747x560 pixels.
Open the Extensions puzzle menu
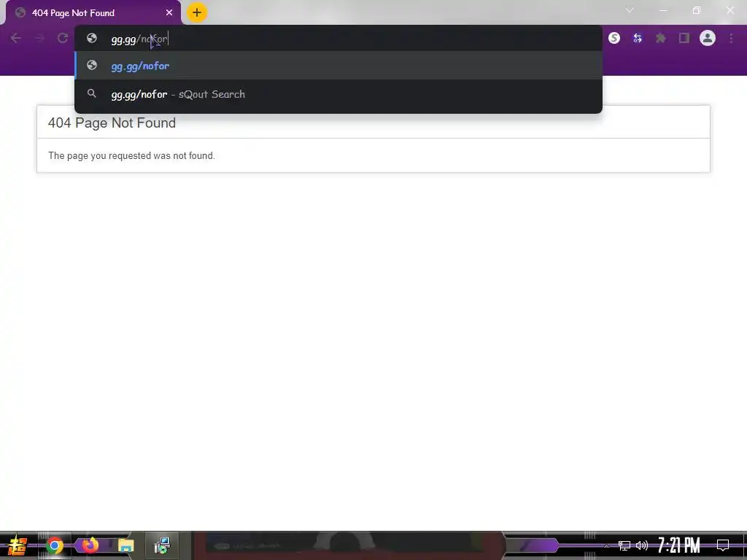pos(661,38)
